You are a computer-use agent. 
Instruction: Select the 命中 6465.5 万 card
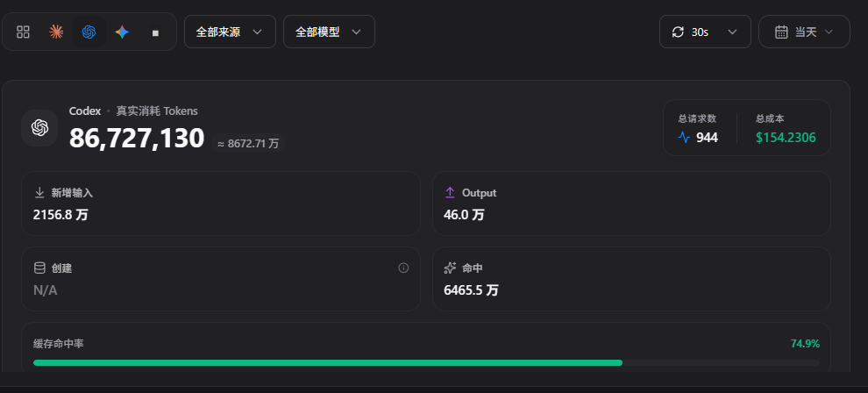(631, 279)
